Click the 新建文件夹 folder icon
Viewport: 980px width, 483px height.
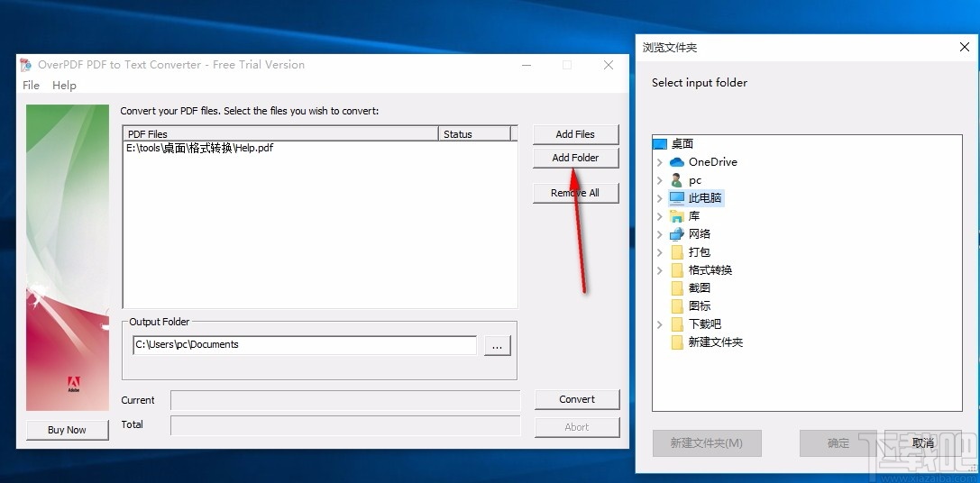[677, 342]
